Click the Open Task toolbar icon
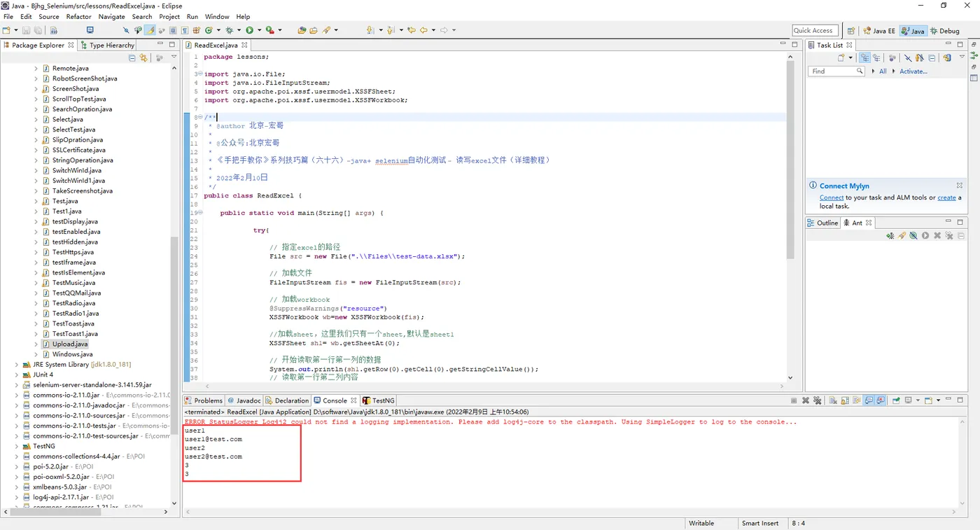Image resolution: width=980 pixels, height=530 pixels. [x=314, y=30]
